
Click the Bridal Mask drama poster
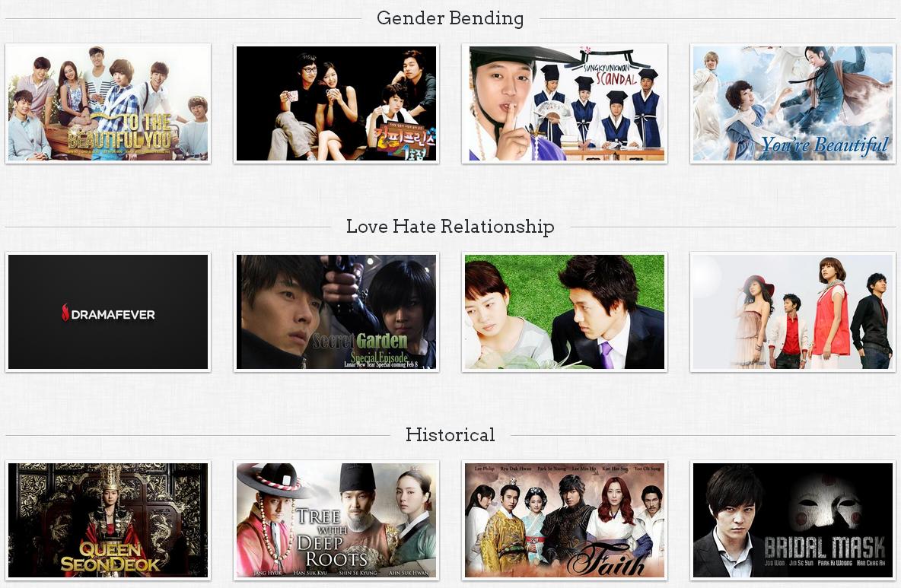pos(792,520)
